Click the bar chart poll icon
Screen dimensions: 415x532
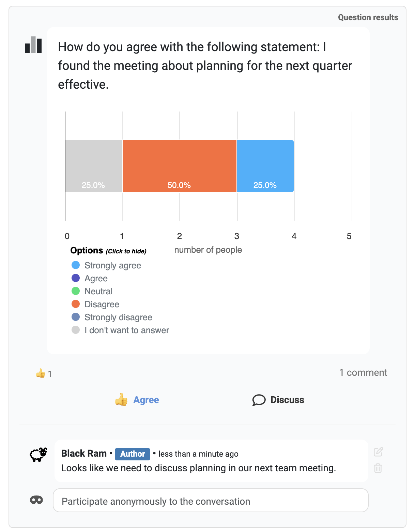[x=33, y=45]
